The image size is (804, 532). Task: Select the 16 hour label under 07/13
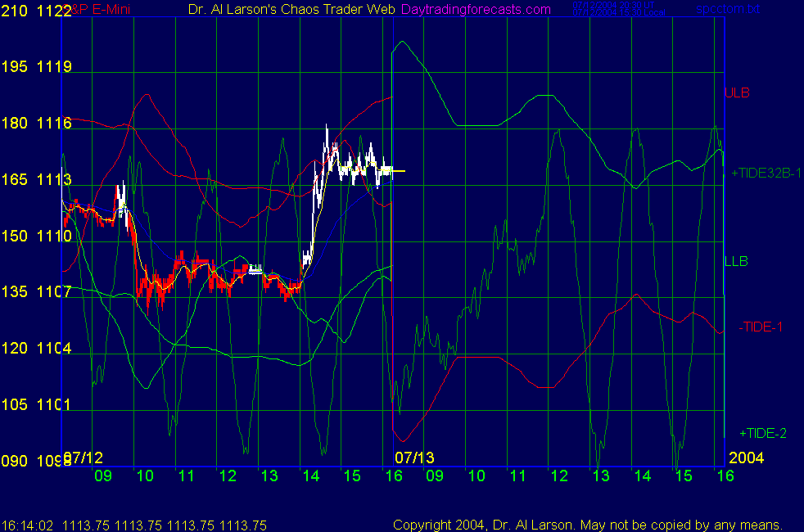point(725,476)
